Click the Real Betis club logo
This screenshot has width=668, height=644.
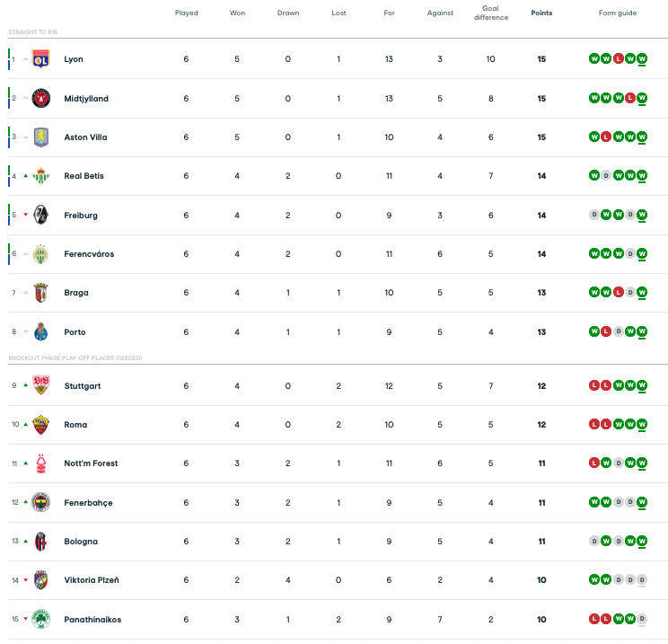click(41, 176)
